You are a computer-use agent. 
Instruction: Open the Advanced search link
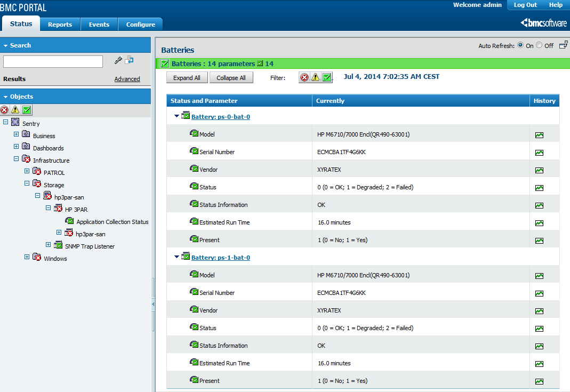click(x=127, y=79)
